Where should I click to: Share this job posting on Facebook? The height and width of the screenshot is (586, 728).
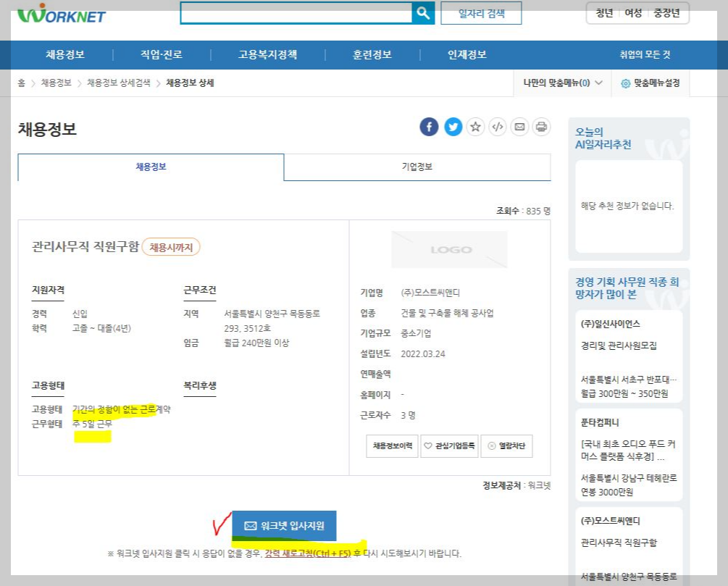pyautogui.click(x=428, y=126)
